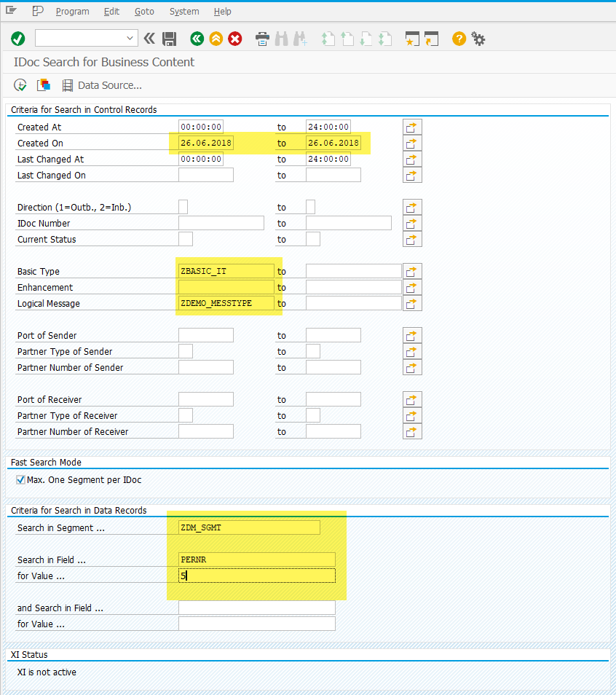The image size is (616, 695).
Task: Click the Save toolbar icon
Action: pos(169,38)
